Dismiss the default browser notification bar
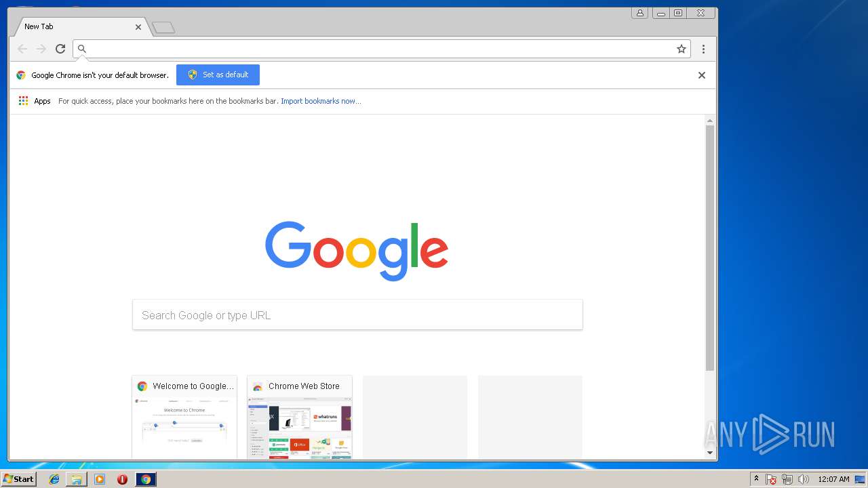 coord(702,75)
